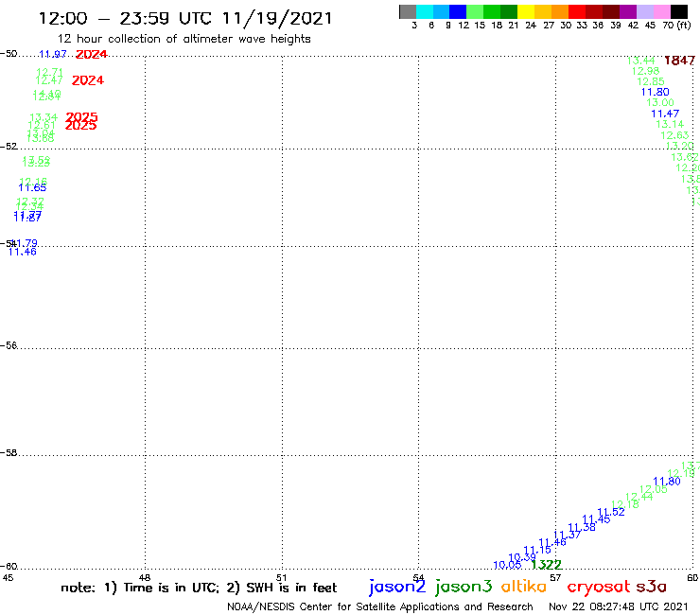Click the gray swatch in the color legend
700x615 pixels.
pos(408,11)
